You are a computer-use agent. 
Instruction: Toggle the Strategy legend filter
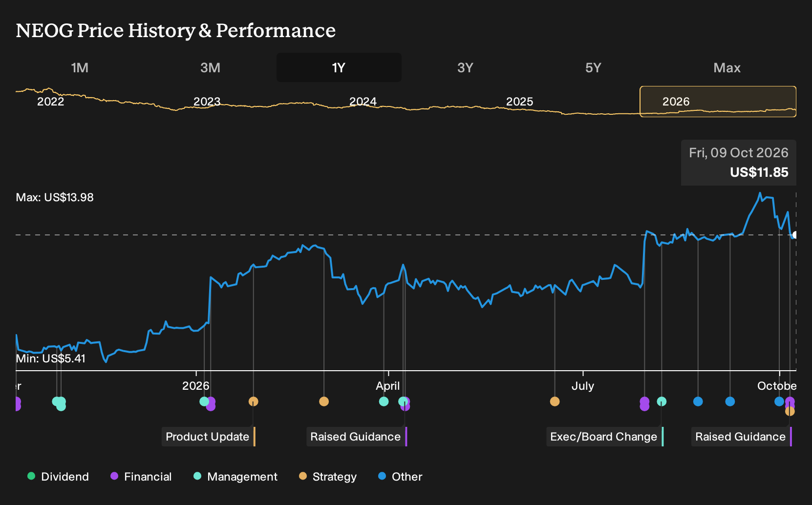(x=328, y=477)
